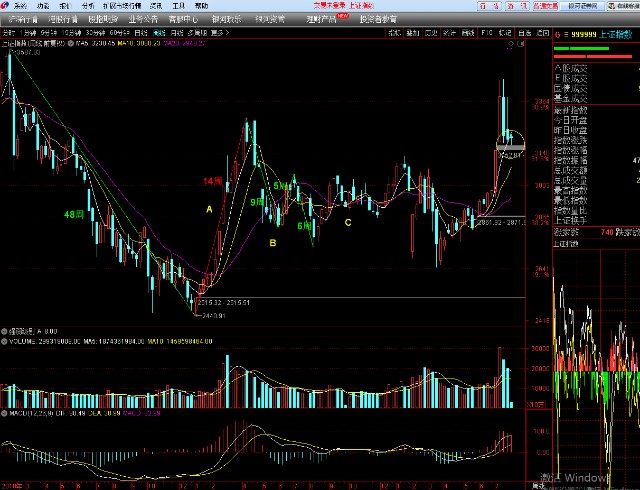
Task: Click the 999999 stock code
Action: pyautogui.click(x=584, y=35)
